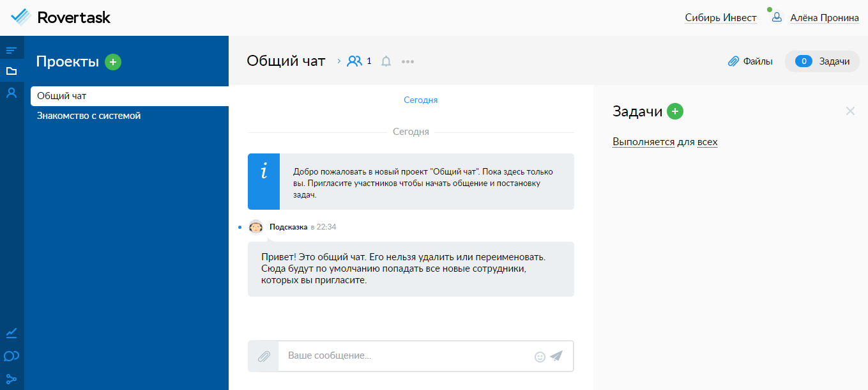Switch to the Файлы tab
868x390 pixels.
750,61
